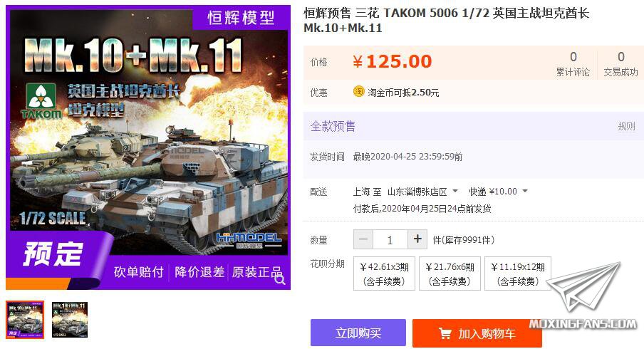Open the 规则 presale rules link
Image resolution: width=644 pixels, height=349 pixels.
(x=626, y=126)
